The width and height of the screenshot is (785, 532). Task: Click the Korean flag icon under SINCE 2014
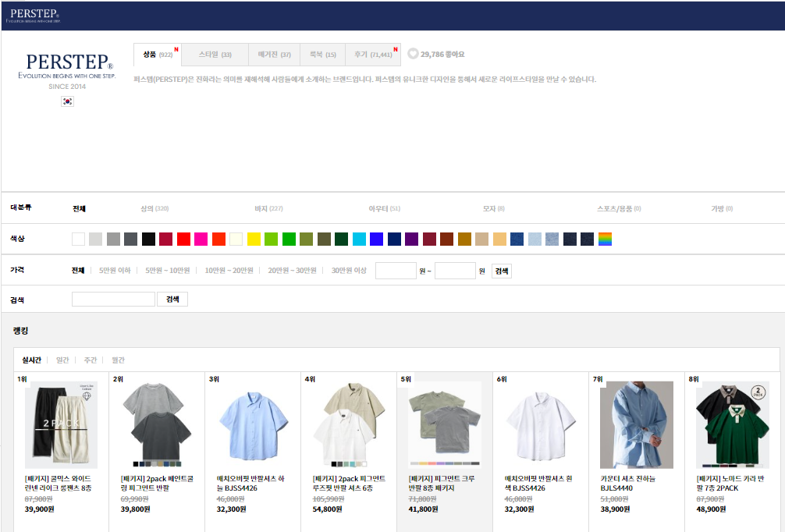(68, 101)
